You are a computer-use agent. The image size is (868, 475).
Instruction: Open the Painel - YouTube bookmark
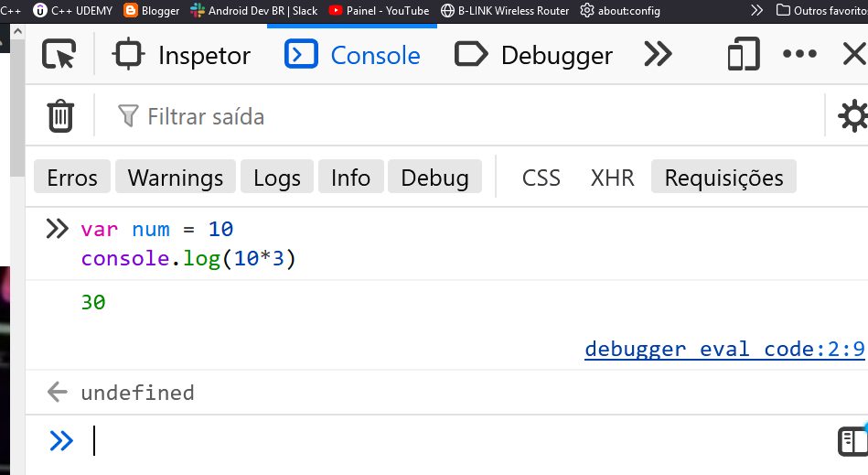378,11
